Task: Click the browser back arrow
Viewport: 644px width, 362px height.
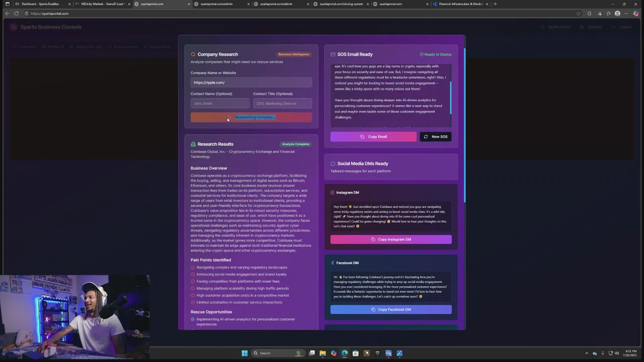Action: (7, 14)
